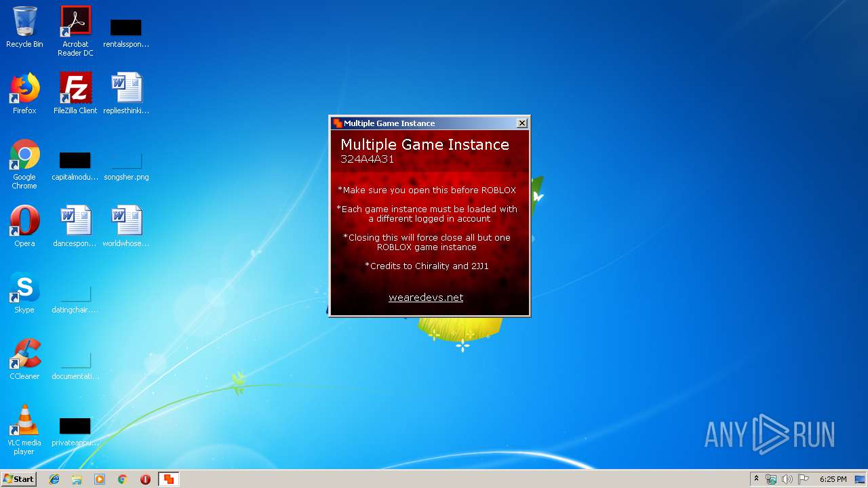
Task: Click the 6:25 PM clock
Action: coord(833,479)
